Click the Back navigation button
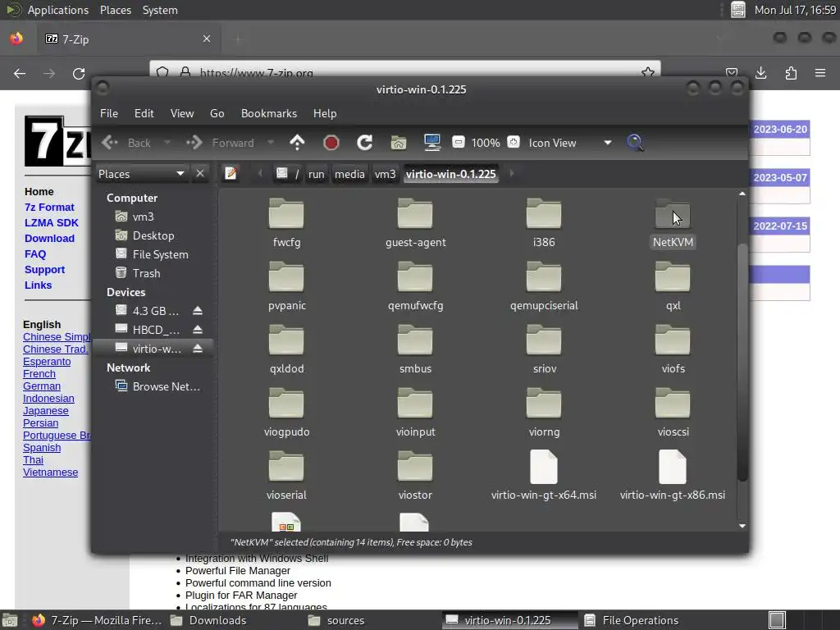The height and width of the screenshot is (630, 840). point(127,143)
